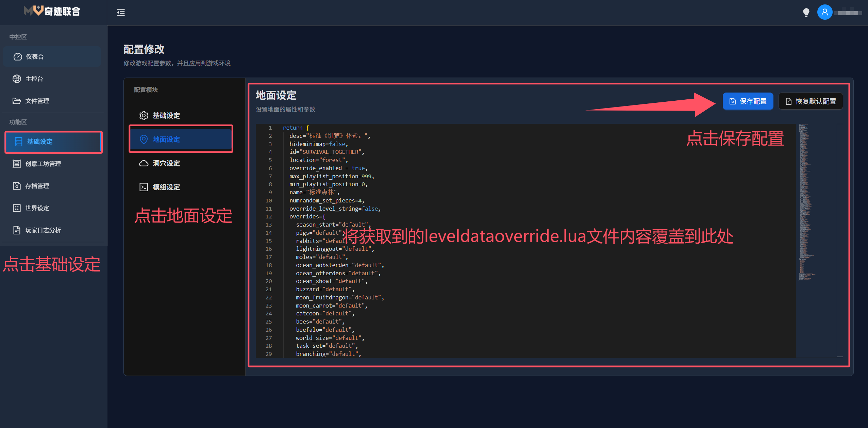Collapse the sidebar with hamburger icon
Screen dimensions: 868x428
tap(121, 13)
